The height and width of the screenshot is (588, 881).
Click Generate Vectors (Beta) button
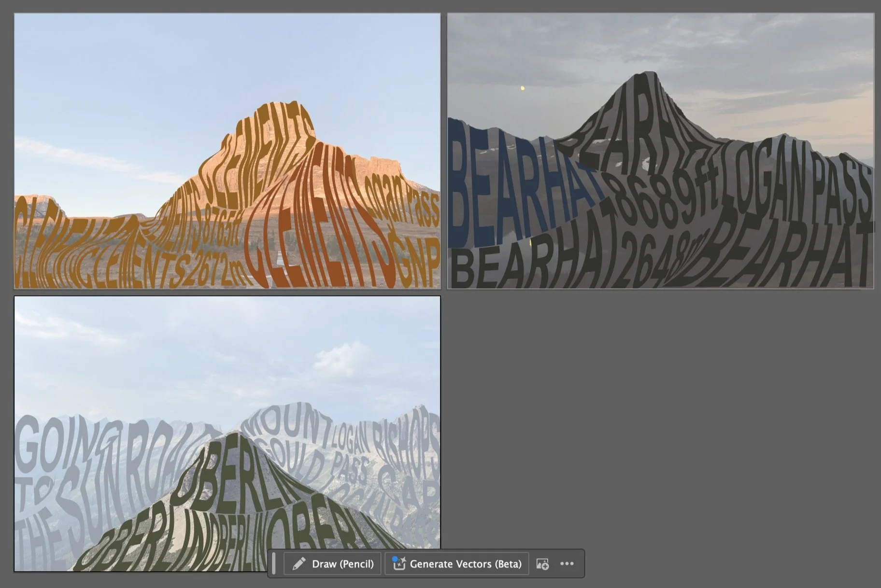click(x=457, y=564)
